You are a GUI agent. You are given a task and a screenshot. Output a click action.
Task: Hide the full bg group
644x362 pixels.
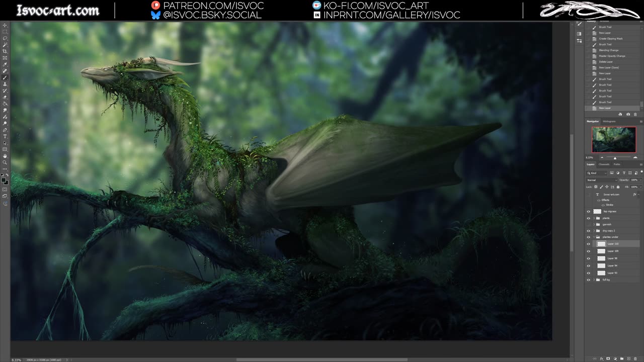588,280
